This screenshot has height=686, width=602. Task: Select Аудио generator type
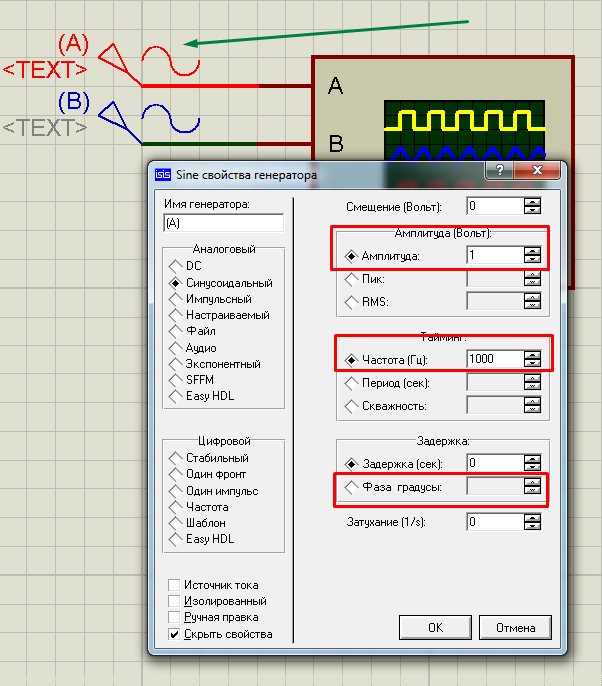click(193, 347)
